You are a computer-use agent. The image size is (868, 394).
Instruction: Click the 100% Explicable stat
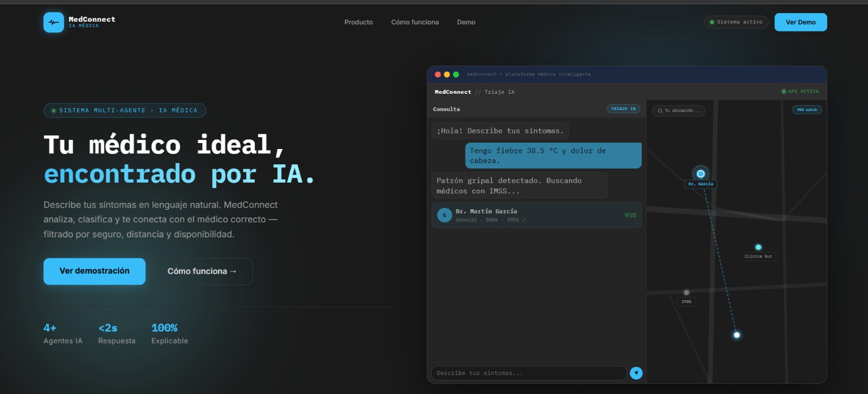tap(170, 334)
